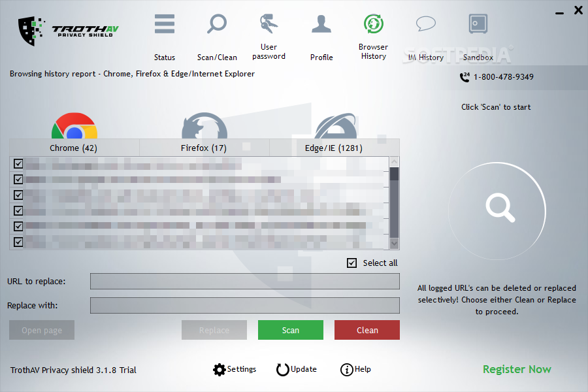The height and width of the screenshot is (392, 588).
Task: Click the red Clean button
Action: pos(367,330)
